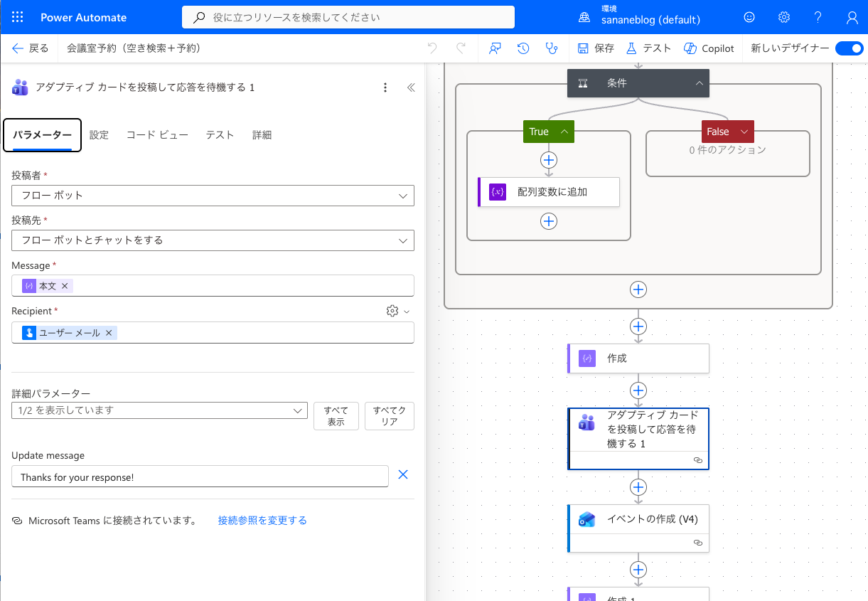Screen dimensions: 868x601
Task: Remove the 本文 token from Message
Action: (65, 286)
